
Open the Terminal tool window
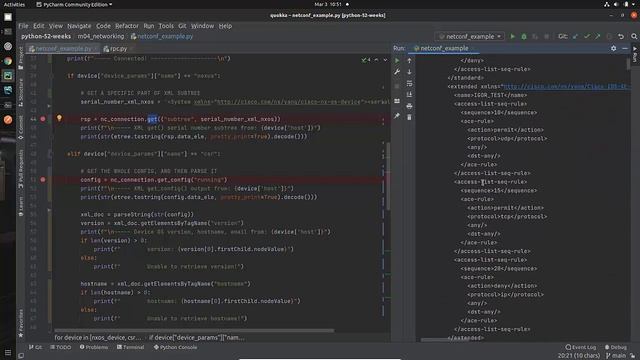[x=131, y=347]
